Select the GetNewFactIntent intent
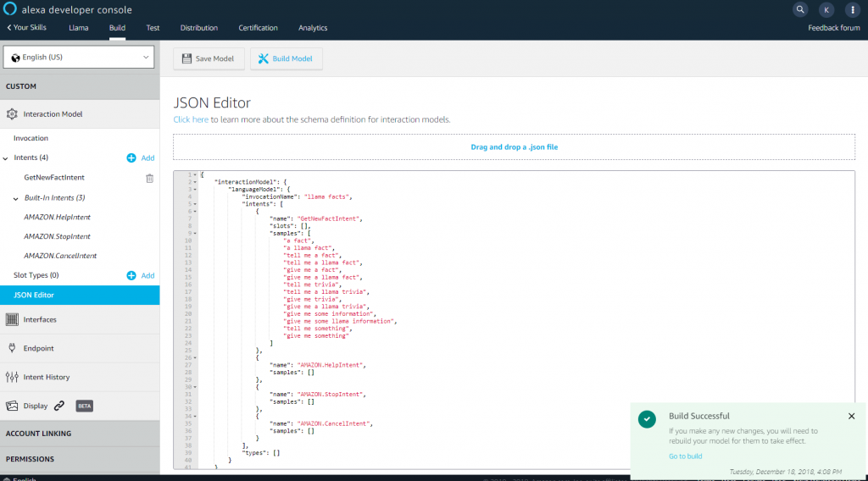868x481 pixels. 54,178
